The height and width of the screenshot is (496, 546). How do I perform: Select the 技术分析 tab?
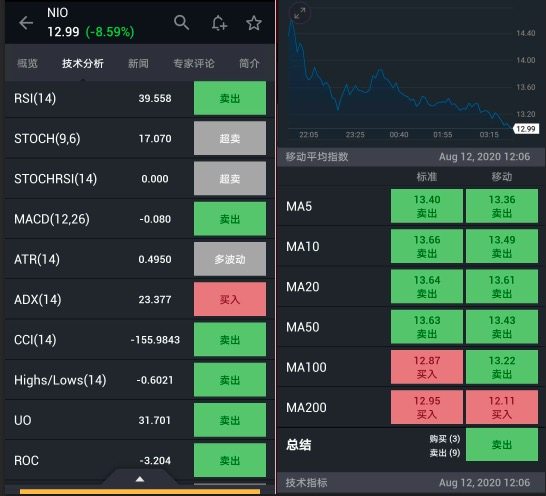pos(83,63)
